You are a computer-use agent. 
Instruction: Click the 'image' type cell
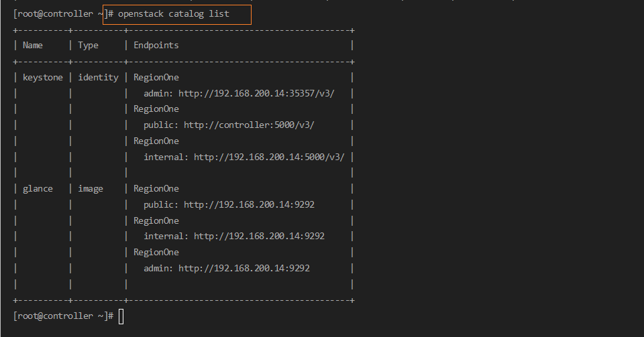(x=91, y=189)
